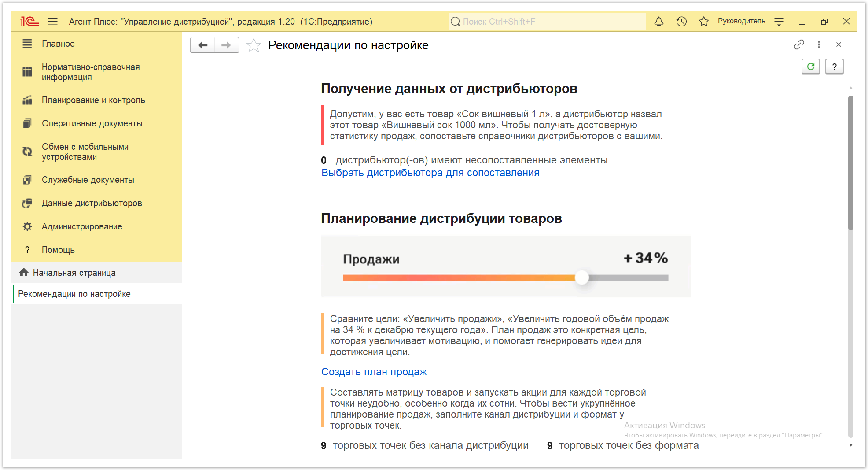
Task: Focus the search field Ctrl+Shift+F
Action: tap(547, 21)
